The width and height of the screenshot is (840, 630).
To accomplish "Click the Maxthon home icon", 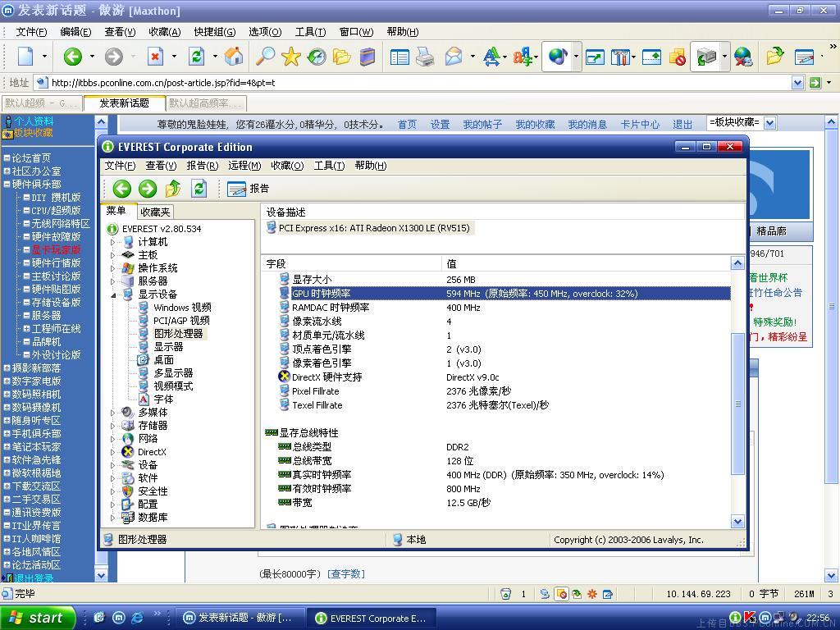I will pyautogui.click(x=234, y=57).
